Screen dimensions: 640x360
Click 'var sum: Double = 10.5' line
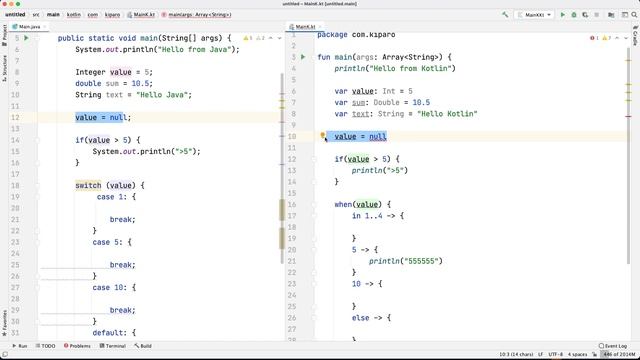point(382,102)
